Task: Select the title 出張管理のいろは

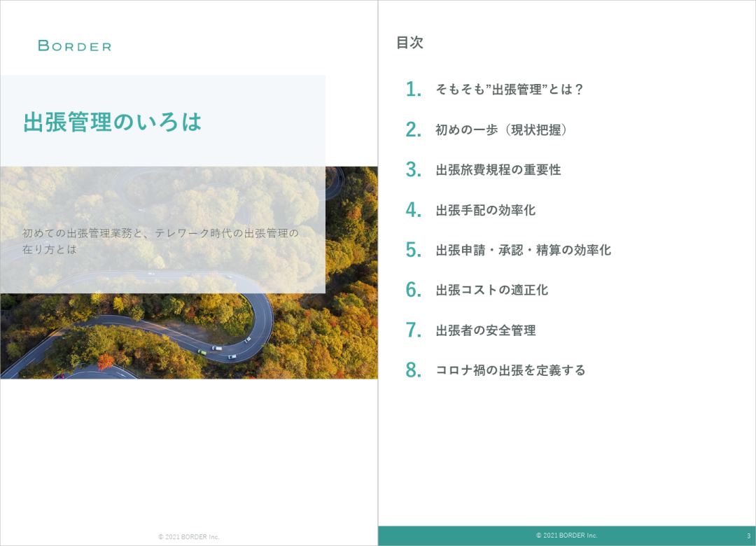Action: [x=112, y=122]
